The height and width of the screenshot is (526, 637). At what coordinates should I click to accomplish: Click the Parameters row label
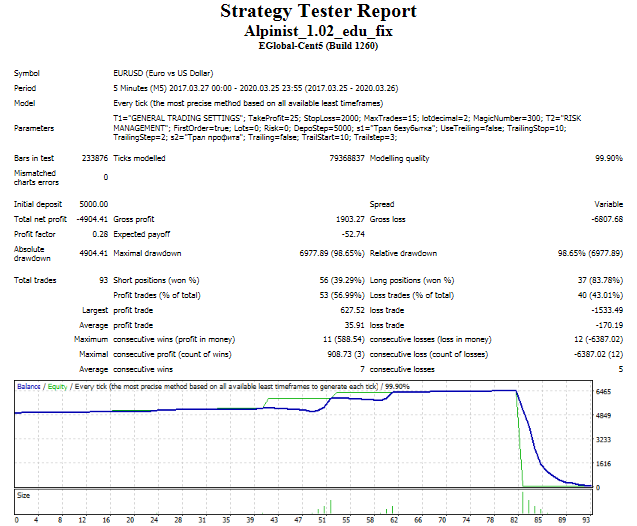(34, 128)
